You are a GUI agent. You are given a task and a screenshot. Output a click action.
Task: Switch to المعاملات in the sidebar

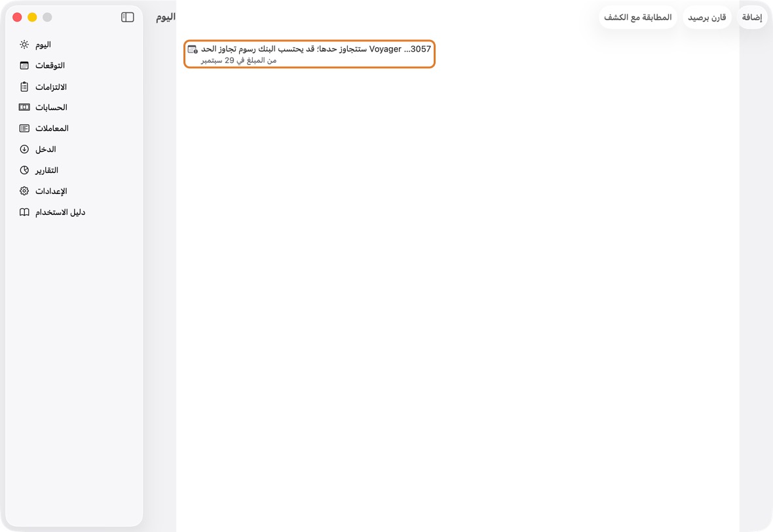74,128
